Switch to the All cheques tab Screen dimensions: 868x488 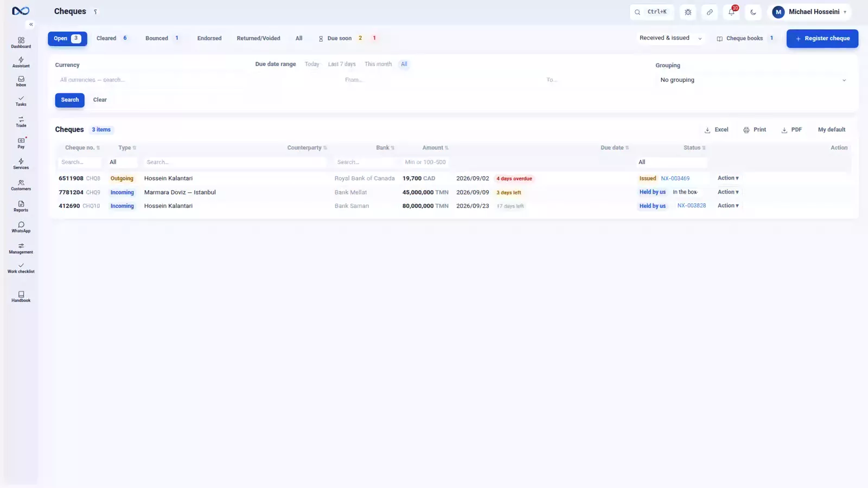pos(299,38)
